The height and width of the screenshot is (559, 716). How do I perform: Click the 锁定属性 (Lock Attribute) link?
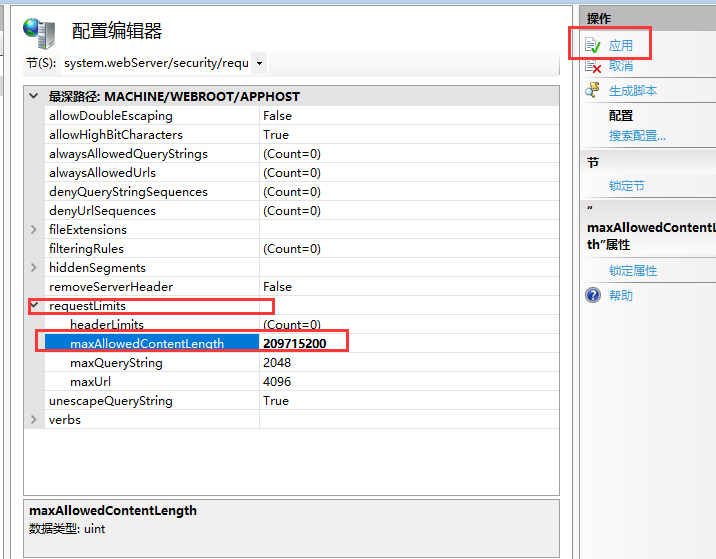pos(633,271)
